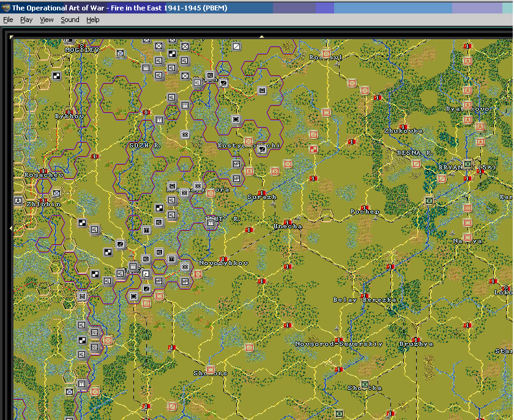This screenshot has width=514, height=420.
Task: Select the Soviet unit right of the two MP units
Action: click(x=250, y=171)
